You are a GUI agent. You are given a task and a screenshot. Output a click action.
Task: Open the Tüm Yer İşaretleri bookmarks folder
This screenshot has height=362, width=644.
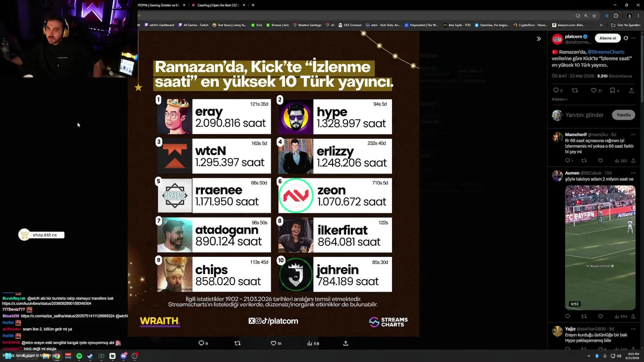[625, 25]
